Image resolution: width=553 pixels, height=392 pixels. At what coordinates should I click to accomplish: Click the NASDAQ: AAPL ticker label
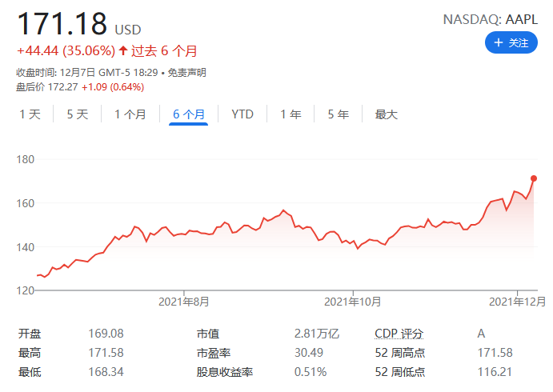pos(491,19)
